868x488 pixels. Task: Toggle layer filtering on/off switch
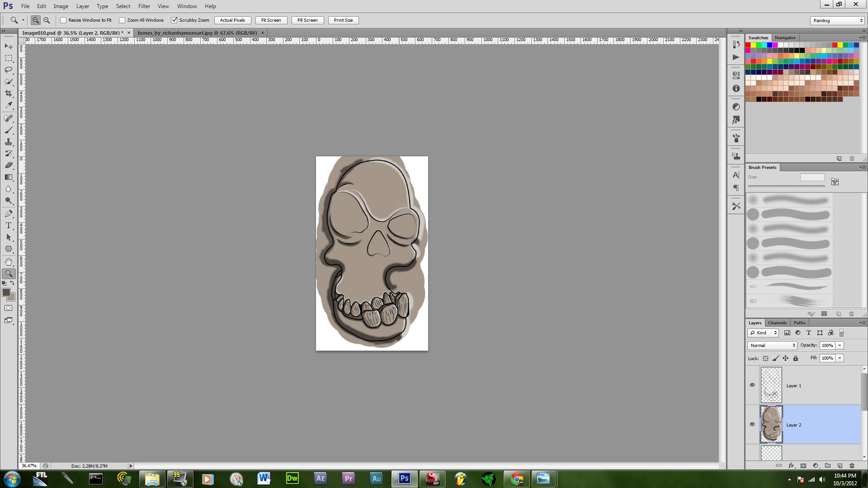pyautogui.click(x=841, y=333)
